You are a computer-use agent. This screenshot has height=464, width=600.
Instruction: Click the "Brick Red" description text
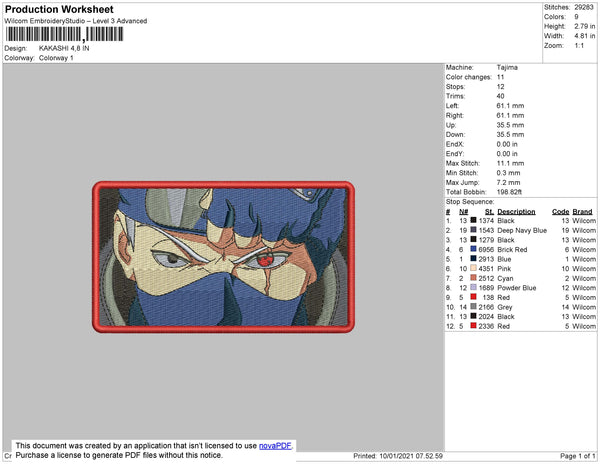(x=512, y=249)
